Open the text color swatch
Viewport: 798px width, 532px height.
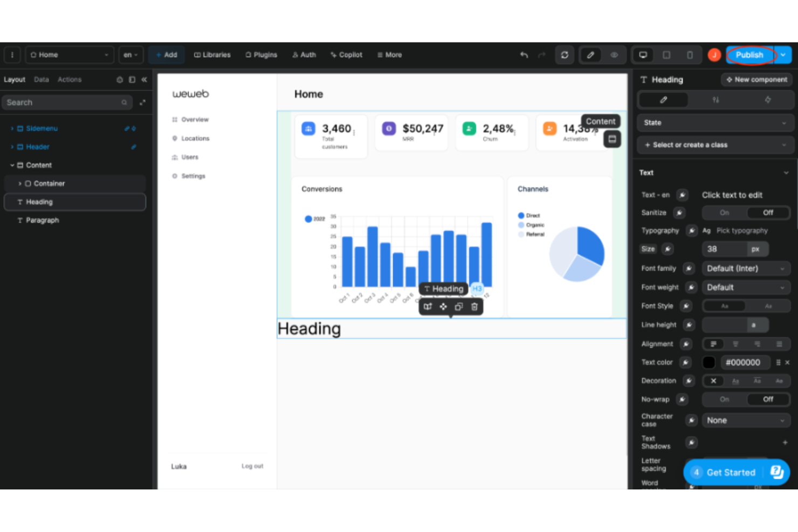click(708, 362)
